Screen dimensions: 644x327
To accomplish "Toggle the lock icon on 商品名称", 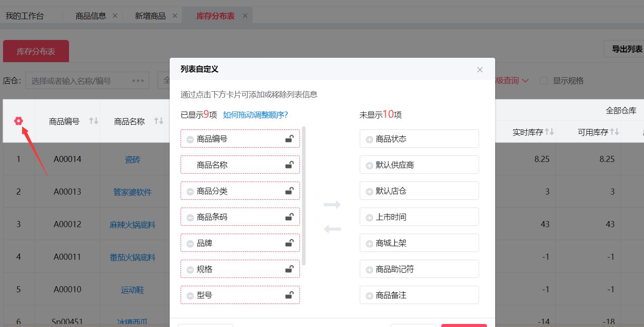I will (289, 165).
